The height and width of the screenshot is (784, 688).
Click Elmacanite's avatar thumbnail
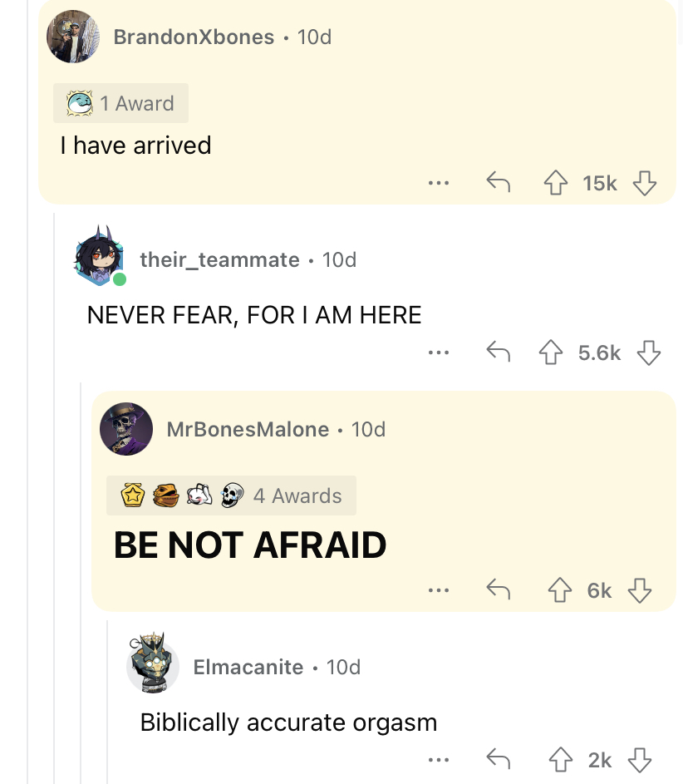click(x=152, y=663)
